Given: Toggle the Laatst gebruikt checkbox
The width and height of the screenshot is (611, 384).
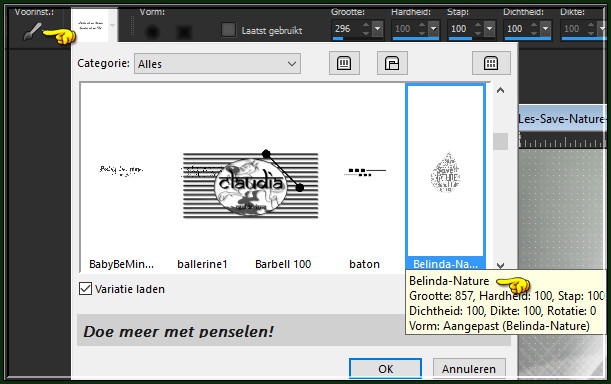Looking at the screenshot, I should 228,30.
